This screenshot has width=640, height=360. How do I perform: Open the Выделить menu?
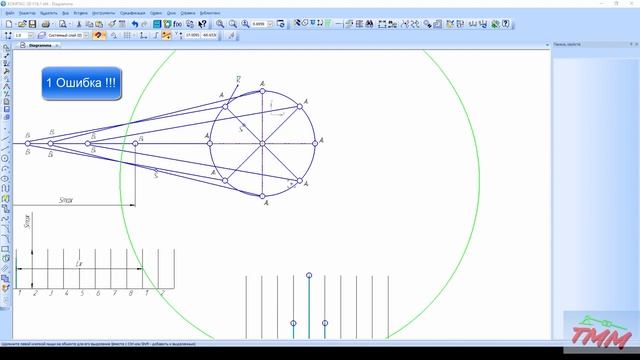(x=49, y=13)
